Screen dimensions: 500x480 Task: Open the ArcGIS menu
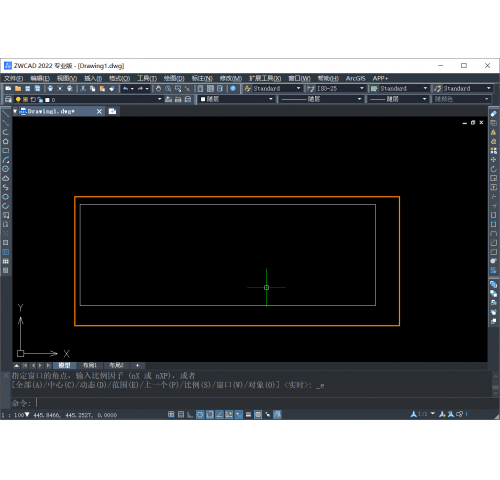coord(355,78)
